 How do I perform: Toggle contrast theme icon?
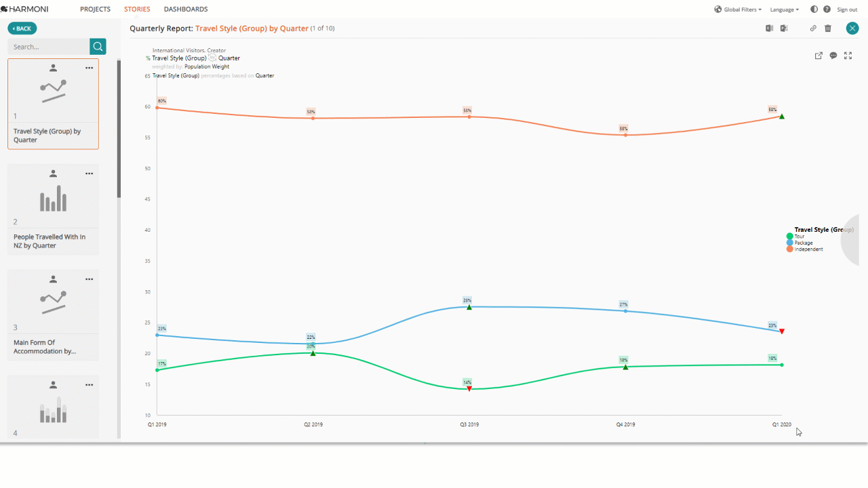[814, 9]
